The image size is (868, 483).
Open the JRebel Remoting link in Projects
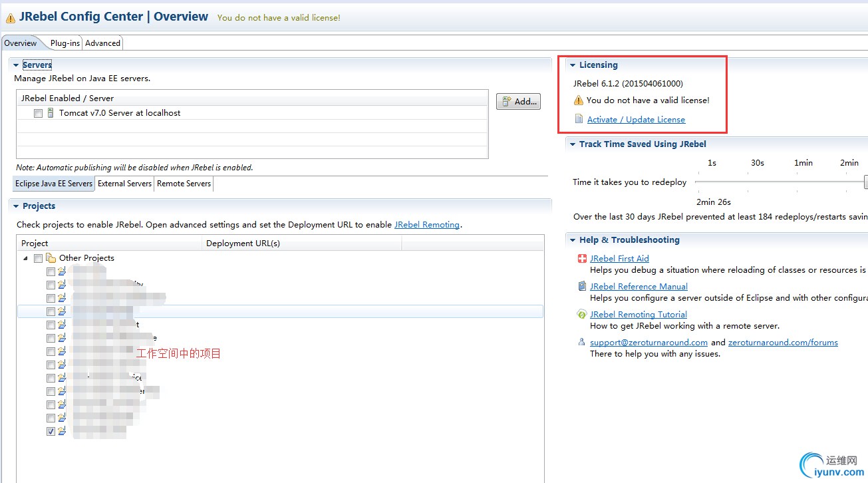(427, 225)
